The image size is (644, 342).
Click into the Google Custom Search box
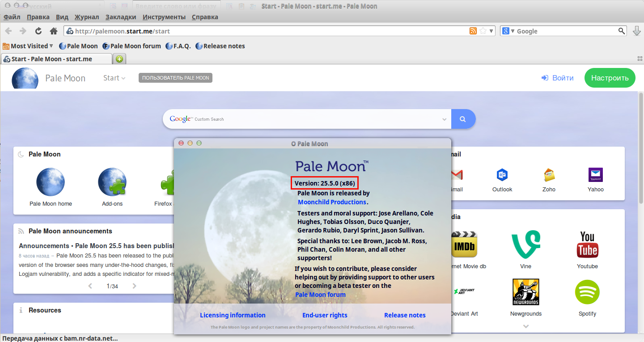click(306, 119)
